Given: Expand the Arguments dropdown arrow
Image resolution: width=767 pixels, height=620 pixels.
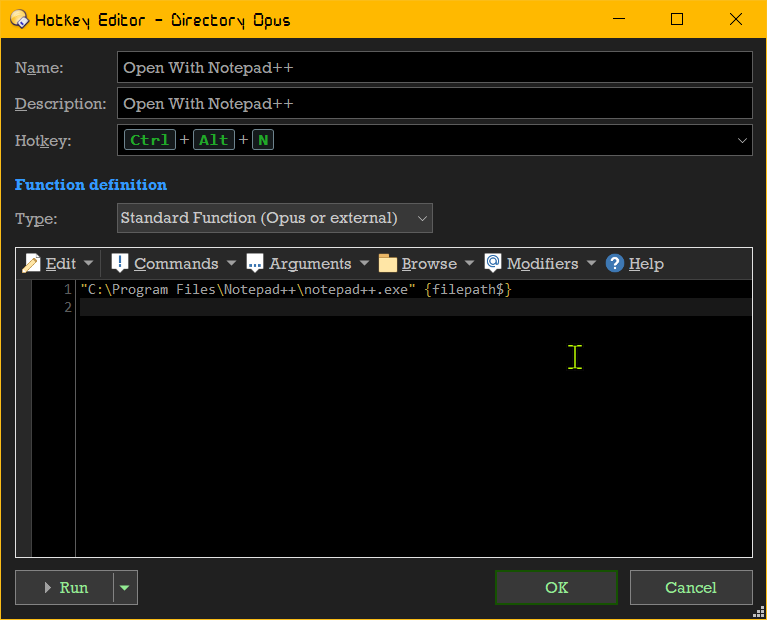Looking at the screenshot, I should point(364,263).
